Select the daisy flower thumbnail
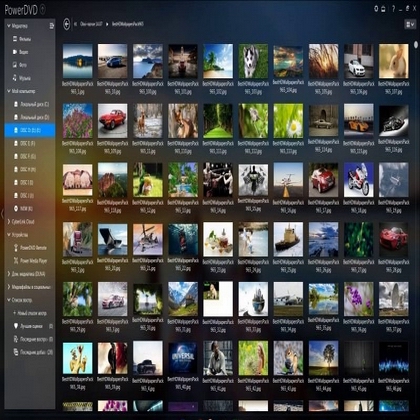The image size is (420, 420). click(x=288, y=121)
